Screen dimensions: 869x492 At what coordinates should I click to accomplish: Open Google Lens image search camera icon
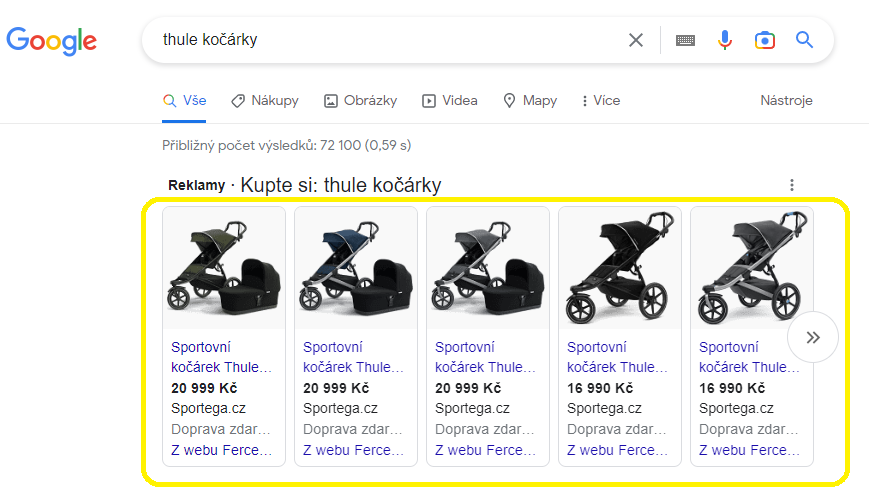pos(765,40)
